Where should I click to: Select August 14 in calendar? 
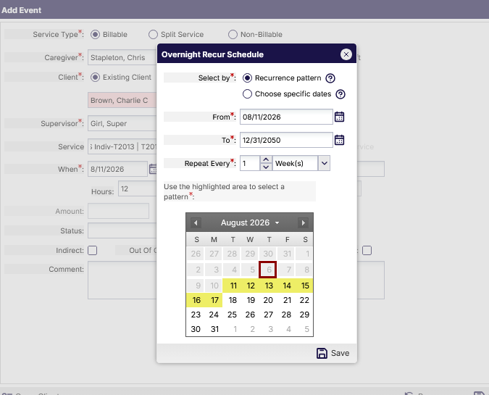coord(287,286)
